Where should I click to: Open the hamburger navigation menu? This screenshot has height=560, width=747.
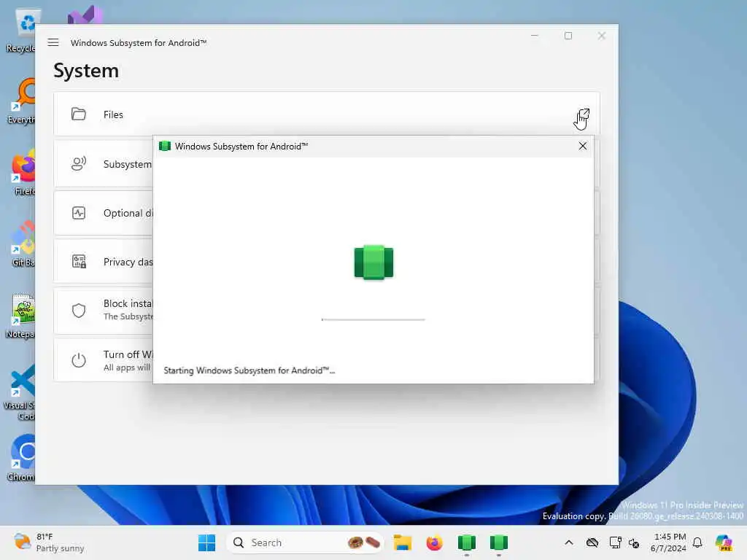pos(53,42)
